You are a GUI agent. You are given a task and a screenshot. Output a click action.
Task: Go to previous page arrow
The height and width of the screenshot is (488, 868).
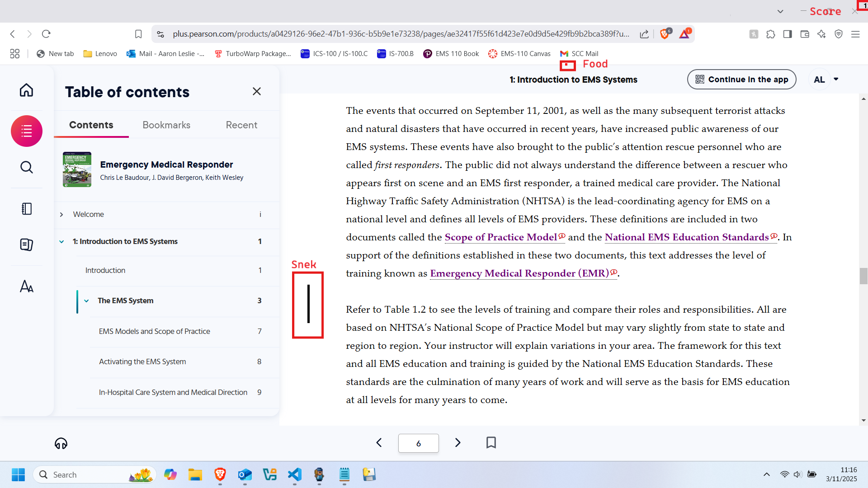pos(379,442)
